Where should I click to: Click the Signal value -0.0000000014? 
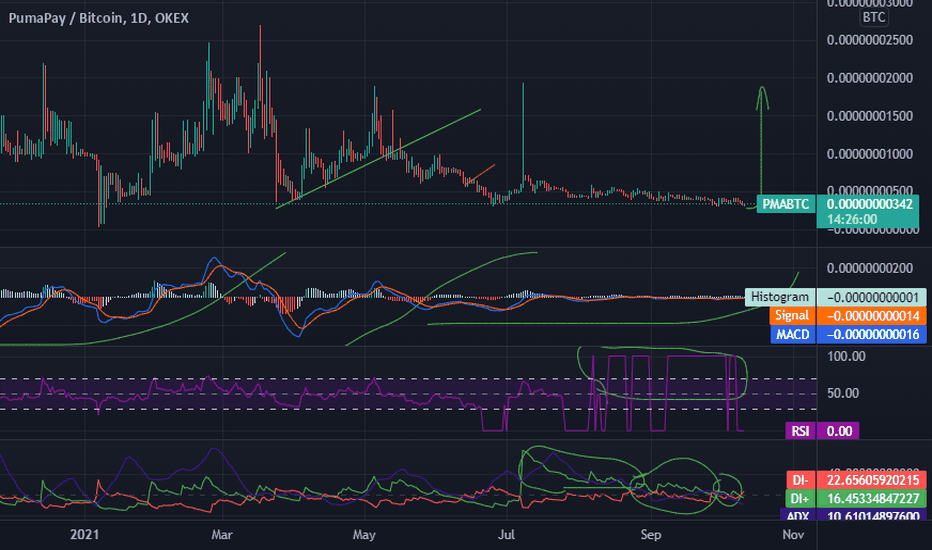(x=873, y=316)
